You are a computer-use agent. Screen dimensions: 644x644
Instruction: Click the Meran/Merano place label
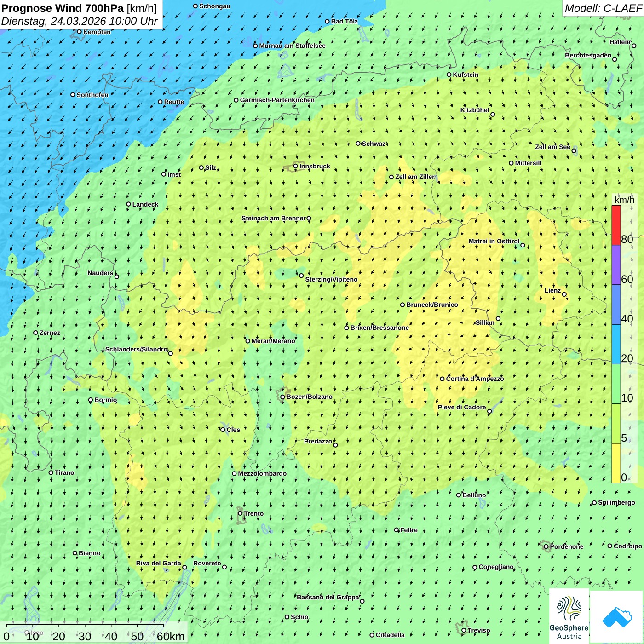pos(273,341)
